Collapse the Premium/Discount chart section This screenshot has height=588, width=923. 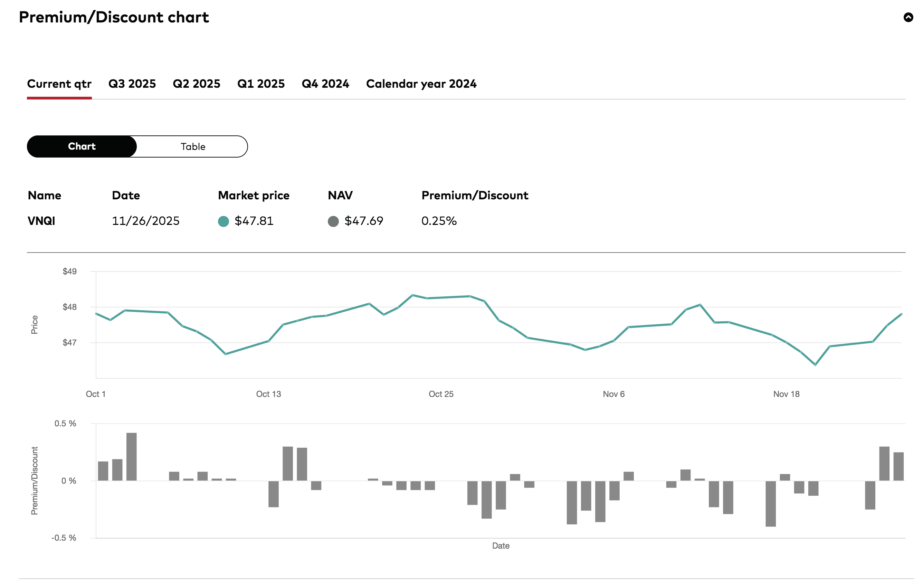click(908, 17)
